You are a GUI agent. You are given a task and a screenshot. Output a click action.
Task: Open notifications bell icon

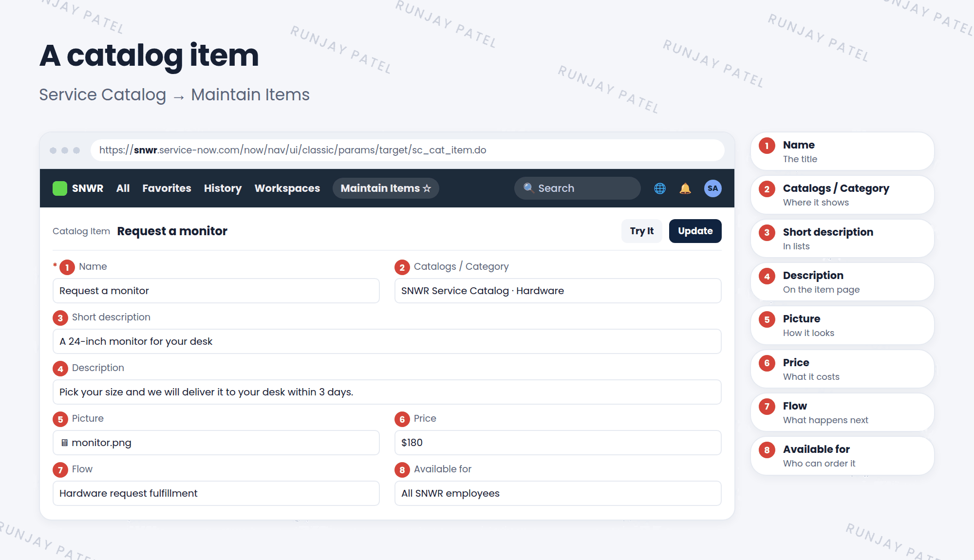[685, 188]
